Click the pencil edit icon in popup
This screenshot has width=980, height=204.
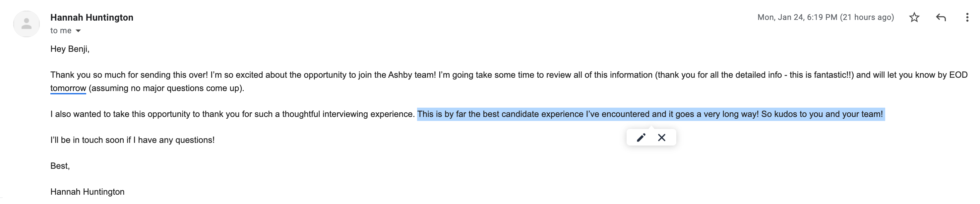click(x=641, y=138)
